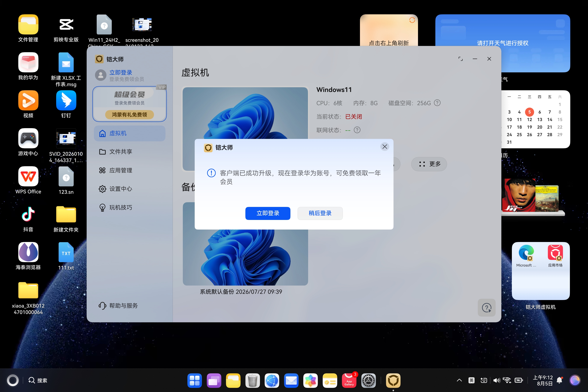Expand the system tray hidden icons arrow
The image size is (588, 392).
[x=459, y=380]
